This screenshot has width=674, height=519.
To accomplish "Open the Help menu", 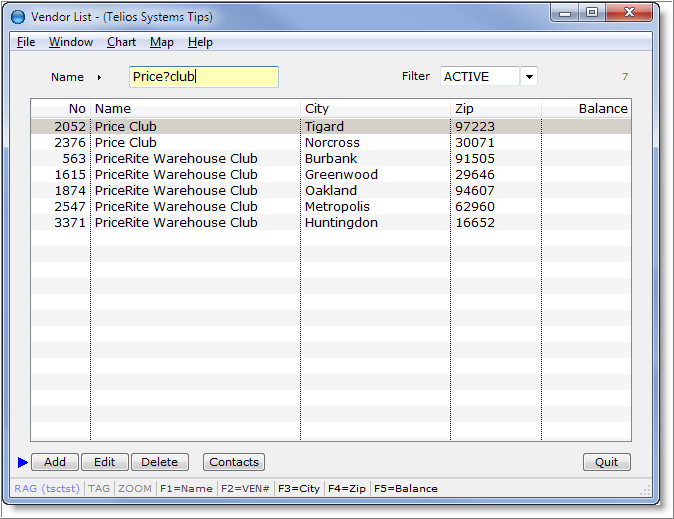I will click(200, 42).
